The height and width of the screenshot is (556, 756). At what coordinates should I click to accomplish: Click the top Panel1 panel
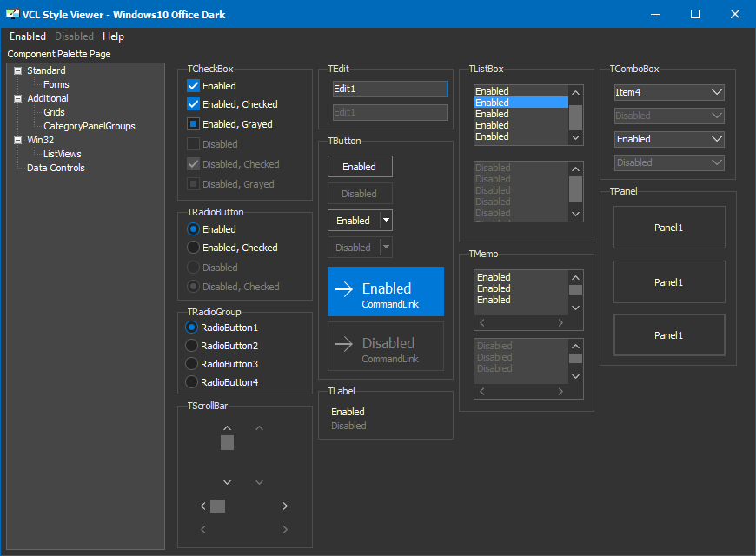[669, 228]
